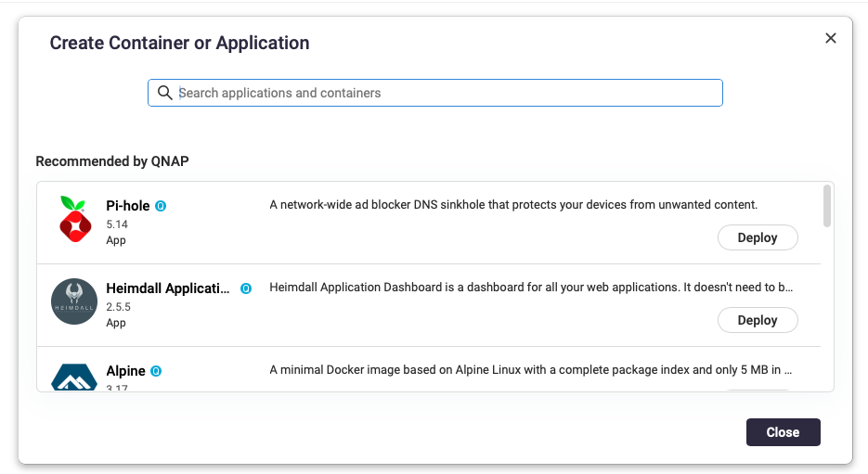Click the Heimdall dashboard description text
868x474 pixels.
point(530,288)
